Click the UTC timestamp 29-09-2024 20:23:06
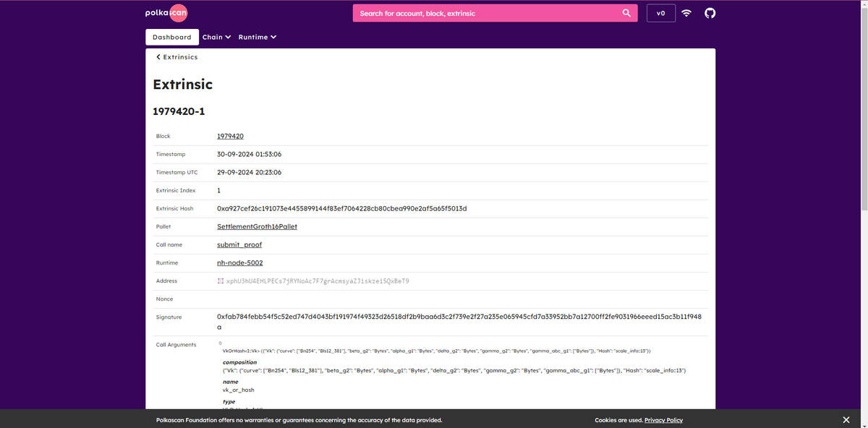This screenshot has height=428, width=868. 250,172
